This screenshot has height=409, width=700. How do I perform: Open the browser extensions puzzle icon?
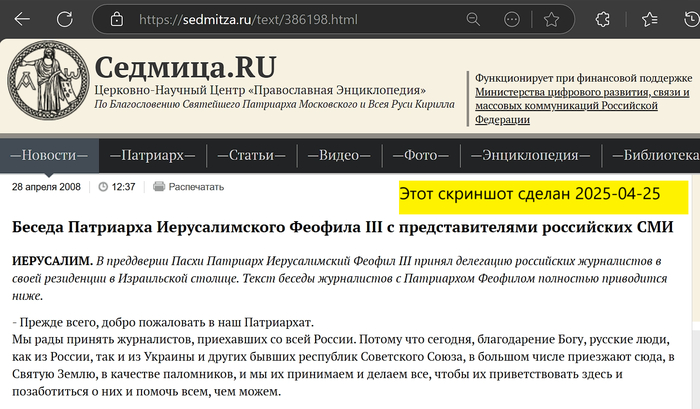coord(603,19)
